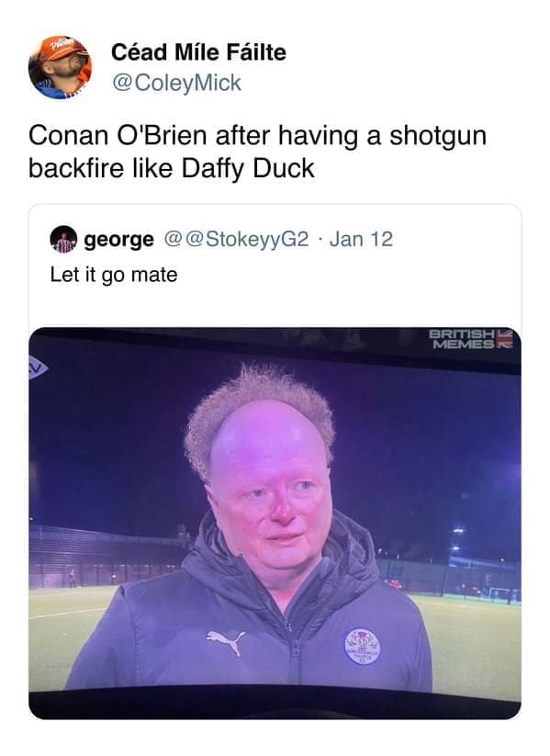Click the Union Jack flag icon in watermark
Screen dimensions: 550x756
coord(505,339)
